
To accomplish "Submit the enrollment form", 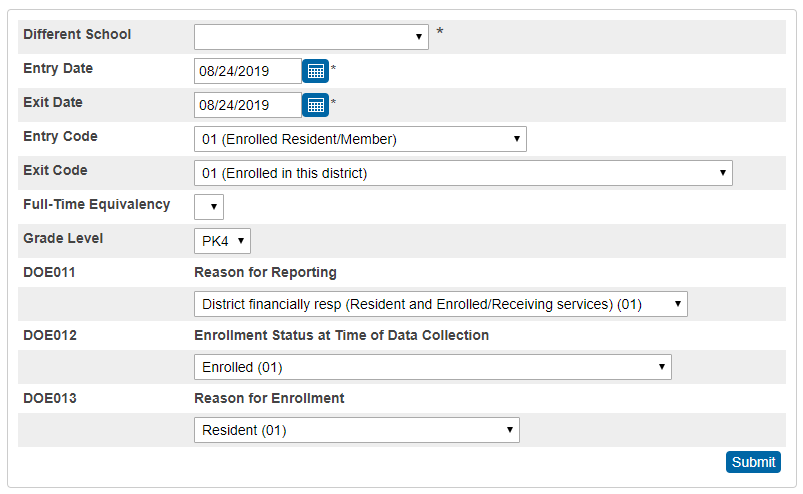I will (x=753, y=462).
